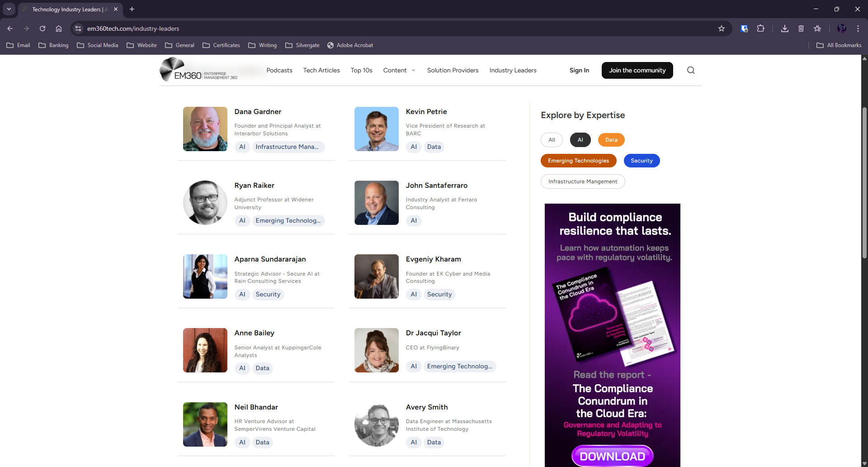Click the EM360 logo
Image resolution: width=868 pixels, height=467 pixels.
point(199,69)
